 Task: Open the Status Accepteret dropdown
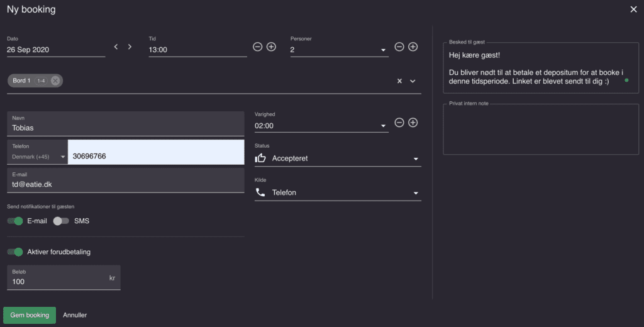pos(338,158)
